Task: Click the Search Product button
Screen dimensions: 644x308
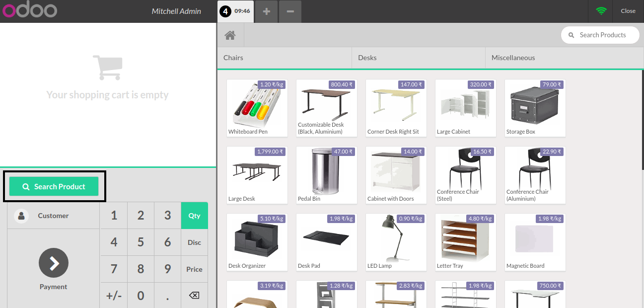Action: click(x=54, y=186)
